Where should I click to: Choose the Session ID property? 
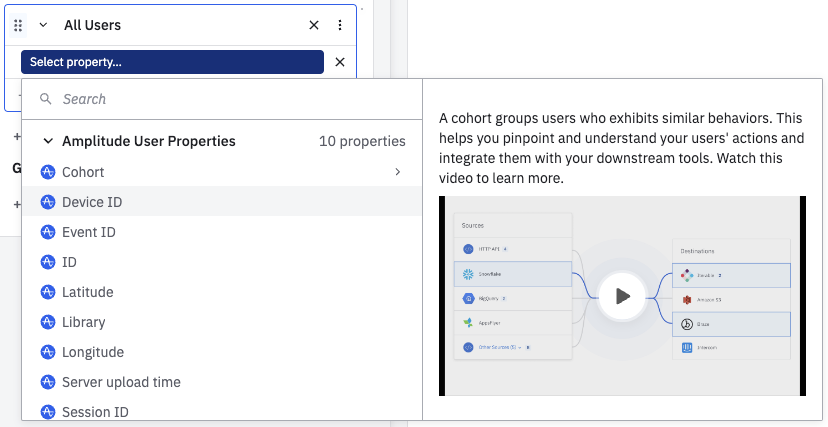coord(222,411)
